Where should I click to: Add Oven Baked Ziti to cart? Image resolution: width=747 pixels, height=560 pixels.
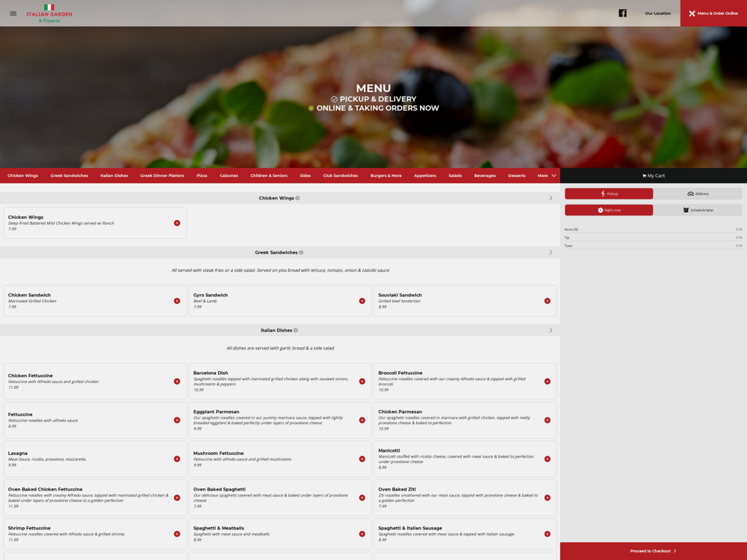click(x=548, y=497)
